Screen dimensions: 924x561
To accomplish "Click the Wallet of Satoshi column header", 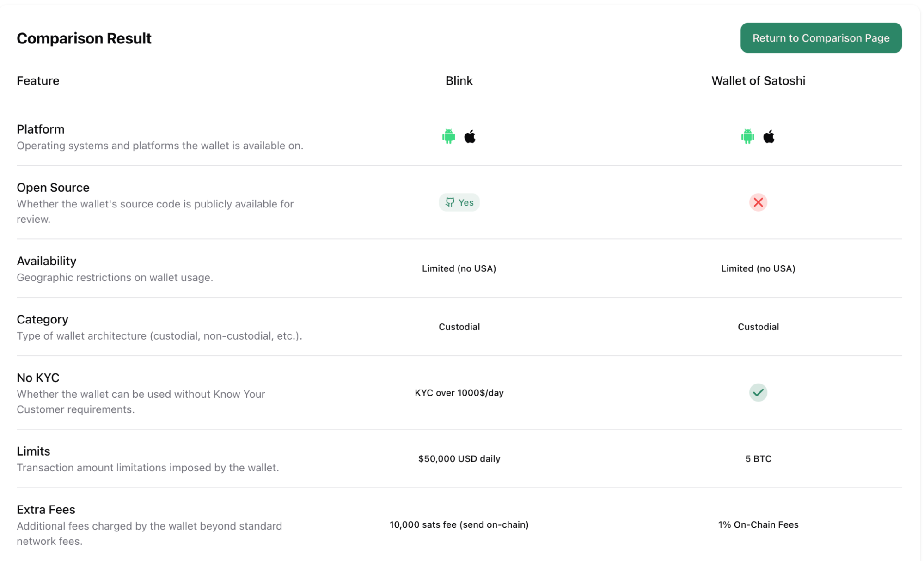I will tap(758, 81).
